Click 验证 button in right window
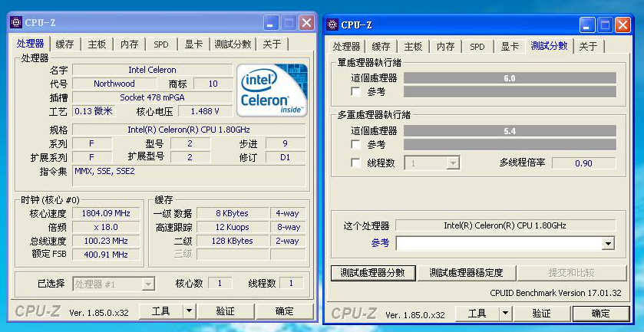Viewport: 644px width, 332px height. coord(541,314)
